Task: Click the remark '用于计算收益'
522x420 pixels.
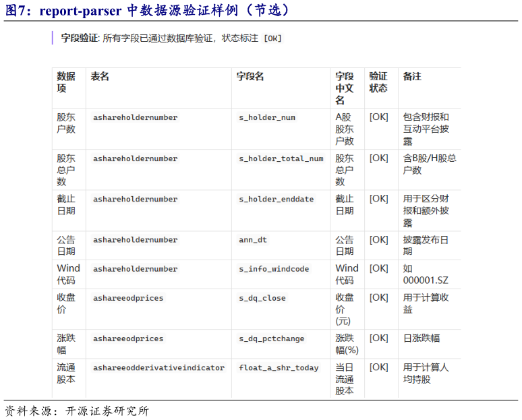Action: (x=426, y=303)
